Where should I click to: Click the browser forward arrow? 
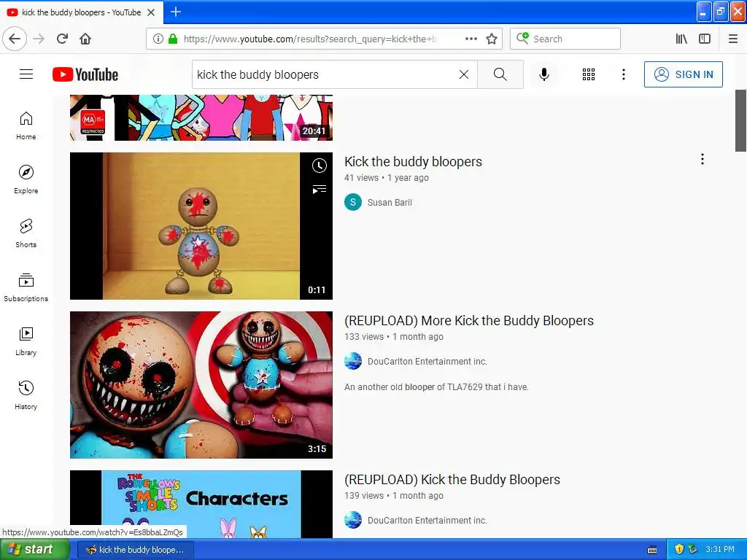(x=39, y=39)
